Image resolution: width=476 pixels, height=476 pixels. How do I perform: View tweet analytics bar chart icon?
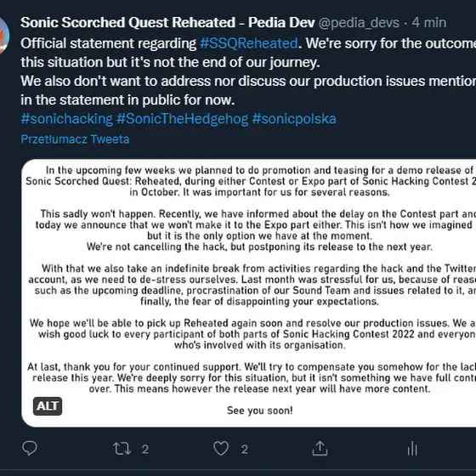[412, 449]
